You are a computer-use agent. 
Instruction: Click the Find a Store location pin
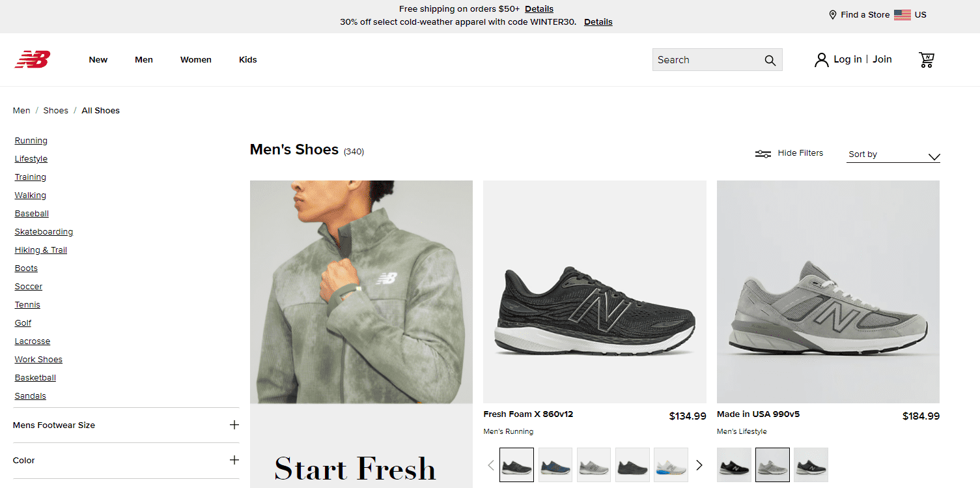coord(832,14)
